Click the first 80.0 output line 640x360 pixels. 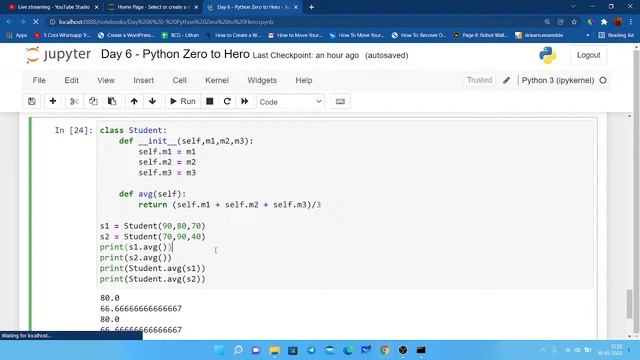110,298
